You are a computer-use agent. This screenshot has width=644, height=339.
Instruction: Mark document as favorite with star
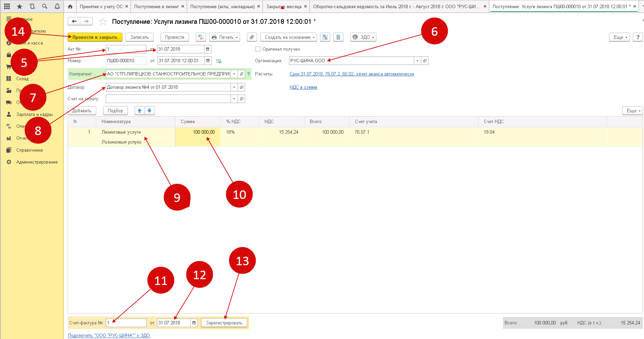[103, 22]
